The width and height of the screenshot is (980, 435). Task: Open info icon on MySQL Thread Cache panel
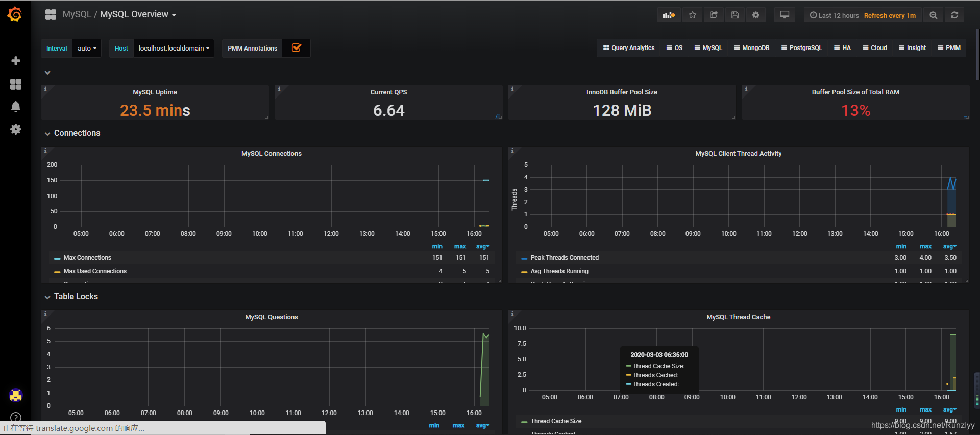(x=512, y=314)
